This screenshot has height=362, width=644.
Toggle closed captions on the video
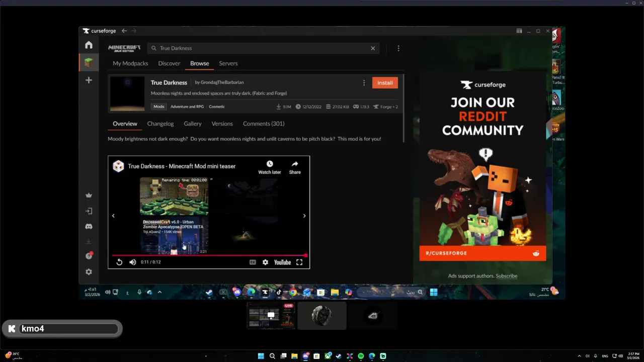pos(253,262)
